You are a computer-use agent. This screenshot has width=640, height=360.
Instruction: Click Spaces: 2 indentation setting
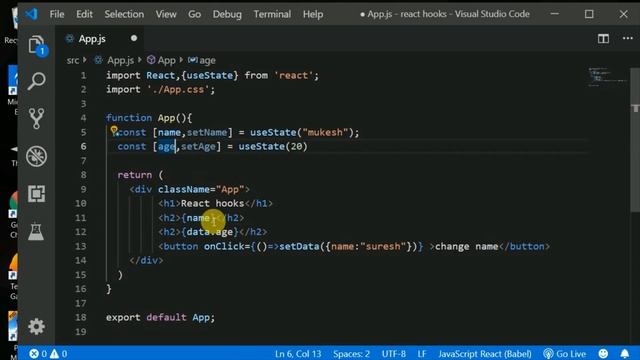[x=351, y=353]
